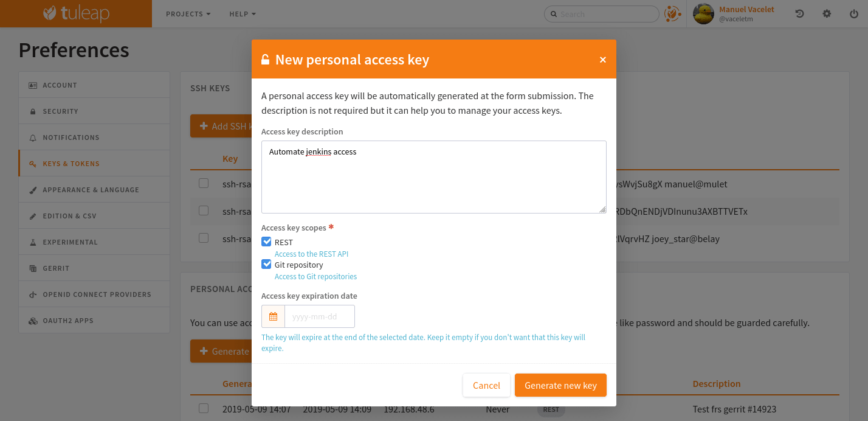
Task: Click the Tuleap logo
Action: click(x=75, y=13)
